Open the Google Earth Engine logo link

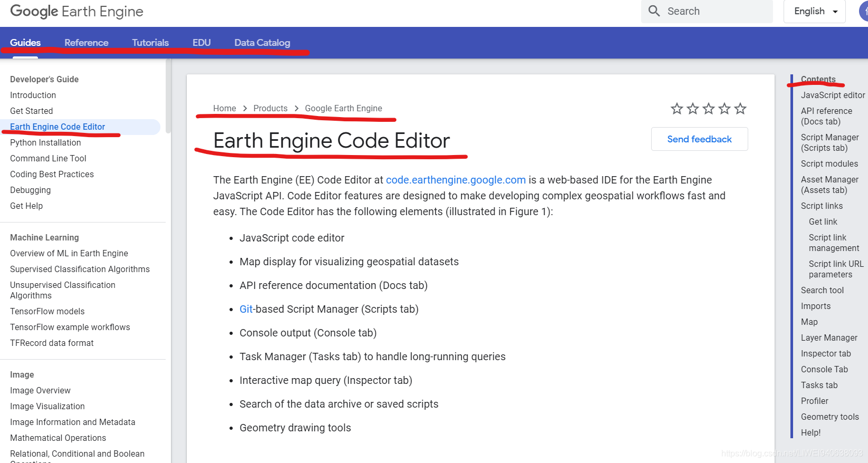[x=77, y=11]
